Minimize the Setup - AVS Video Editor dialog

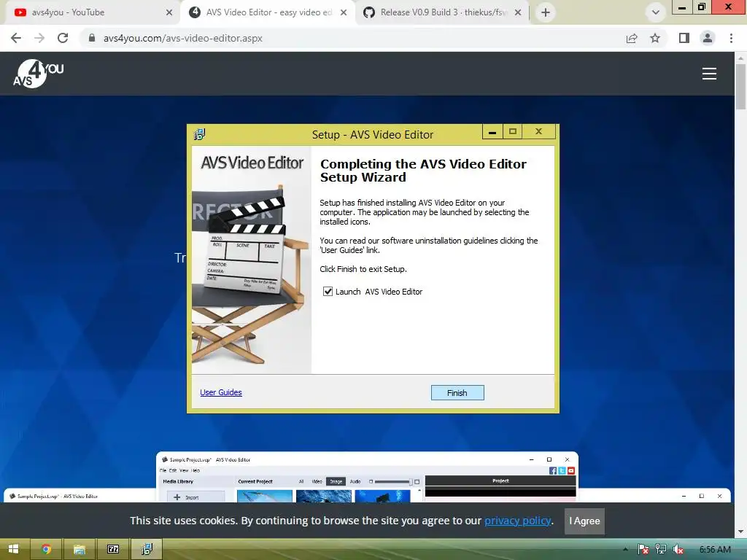point(492,132)
